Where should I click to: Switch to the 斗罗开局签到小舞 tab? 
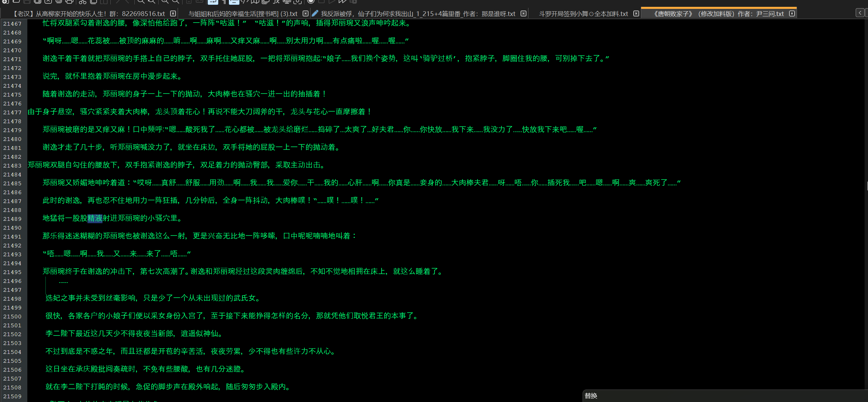click(x=583, y=14)
